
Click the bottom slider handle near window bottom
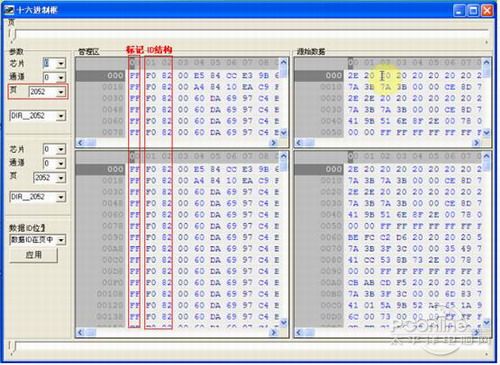coord(12,347)
